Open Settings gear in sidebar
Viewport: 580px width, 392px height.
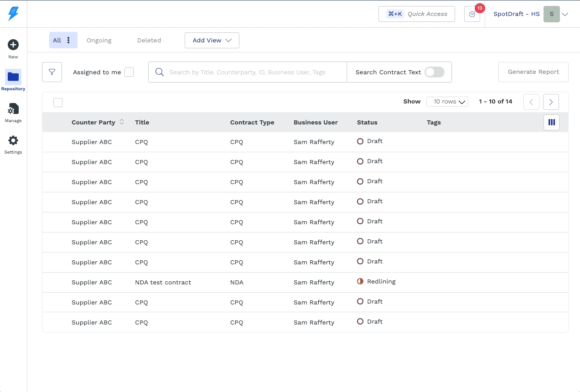pos(13,141)
